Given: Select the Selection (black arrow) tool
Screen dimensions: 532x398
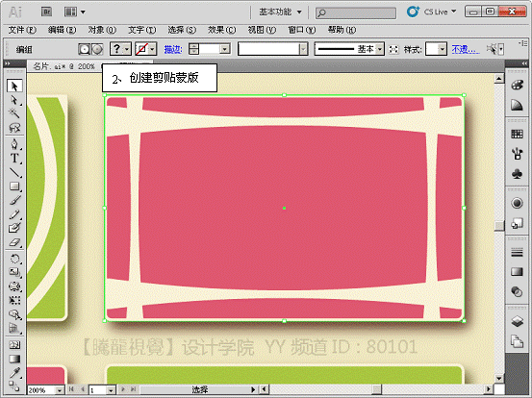Looking at the screenshot, I should coord(14,87).
